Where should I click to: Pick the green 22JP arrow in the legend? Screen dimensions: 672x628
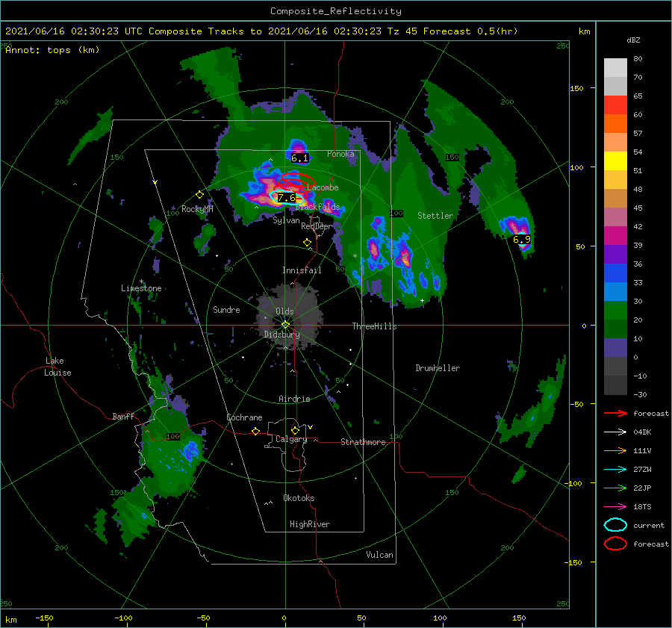coord(615,488)
